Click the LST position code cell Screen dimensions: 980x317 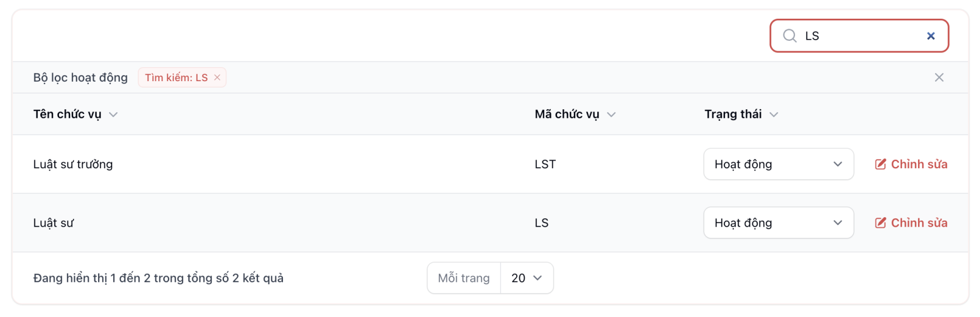pos(545,164)
